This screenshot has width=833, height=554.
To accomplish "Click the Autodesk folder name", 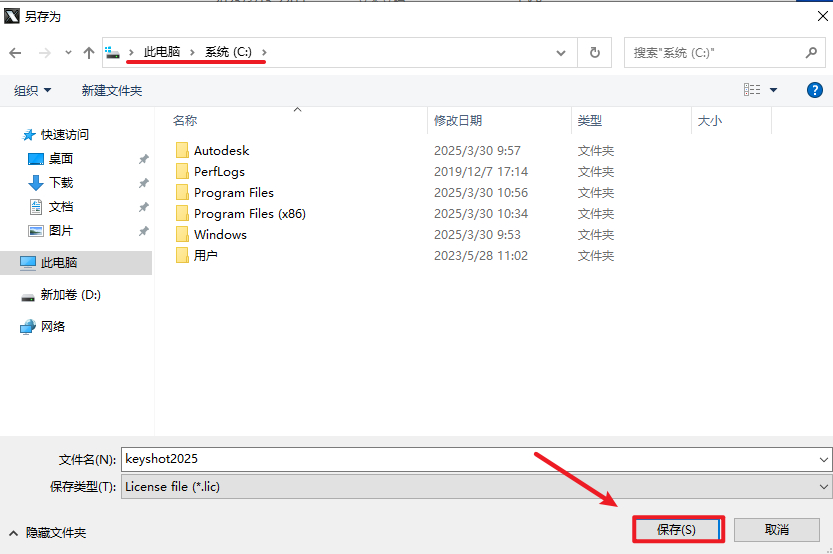I will (222, 150).
